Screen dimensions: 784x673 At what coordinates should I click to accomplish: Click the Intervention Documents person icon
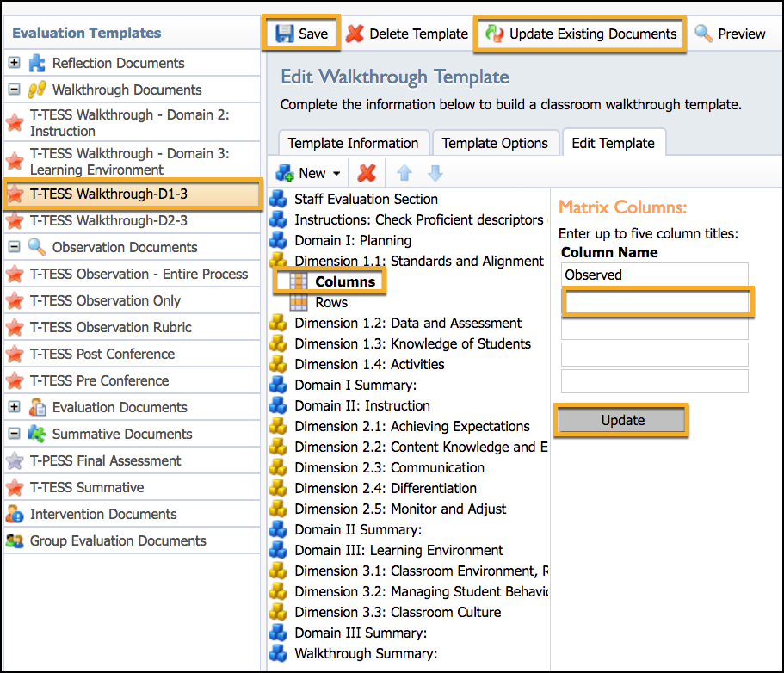[15, 514]
